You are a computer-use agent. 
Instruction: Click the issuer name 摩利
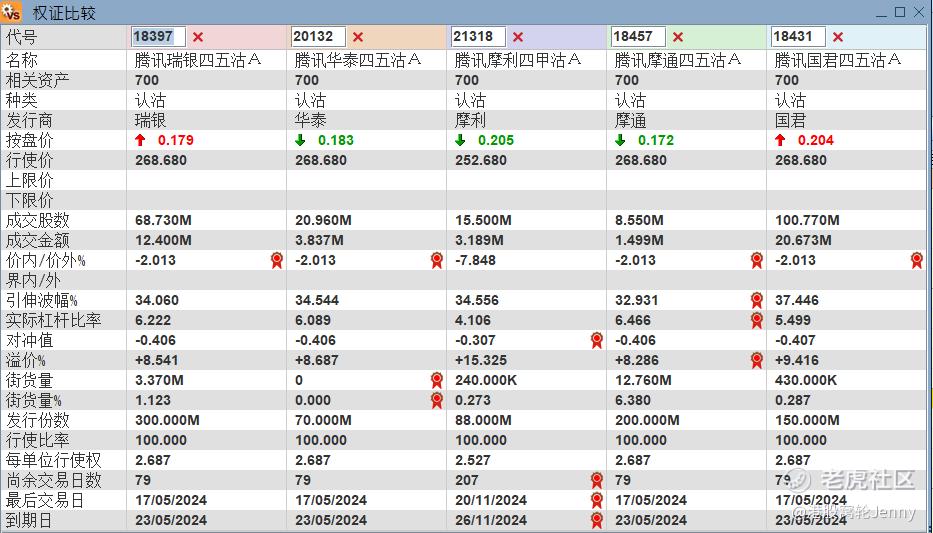(x=470, y=120)
